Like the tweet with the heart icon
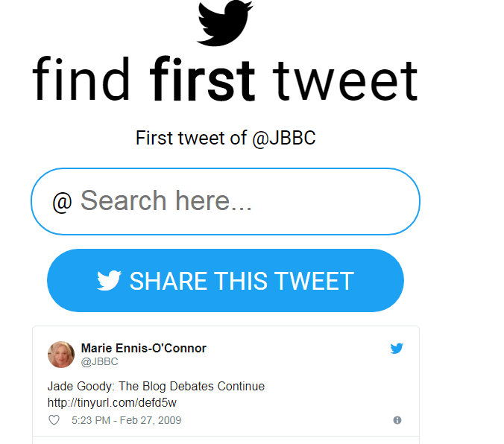The height and width of the screenshot is (444, 504). point(54,420)
